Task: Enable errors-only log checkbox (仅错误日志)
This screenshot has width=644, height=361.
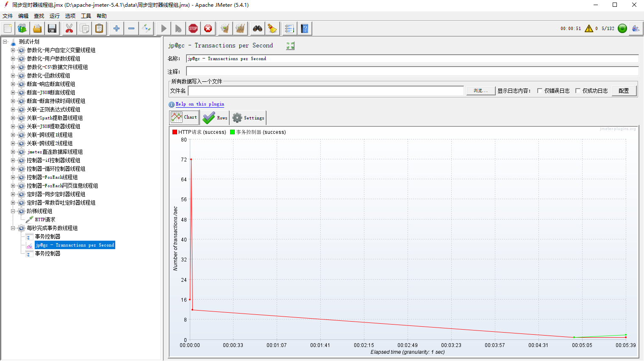Action: tap(540, 91)
